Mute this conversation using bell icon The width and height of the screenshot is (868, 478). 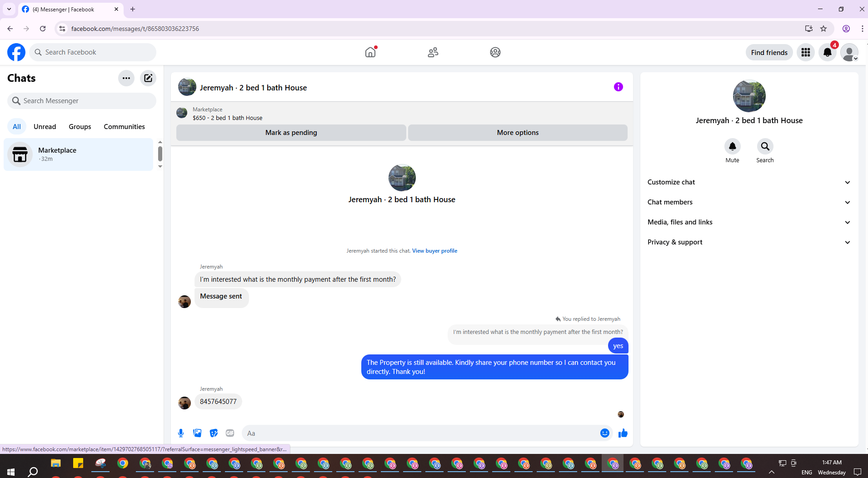tap(732, 146)
